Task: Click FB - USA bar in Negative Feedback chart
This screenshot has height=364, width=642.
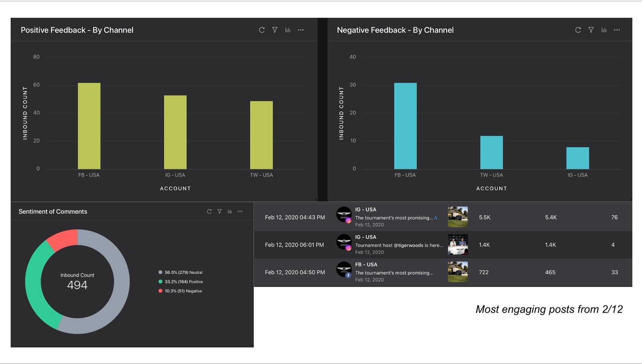Action: click(405, 126)
